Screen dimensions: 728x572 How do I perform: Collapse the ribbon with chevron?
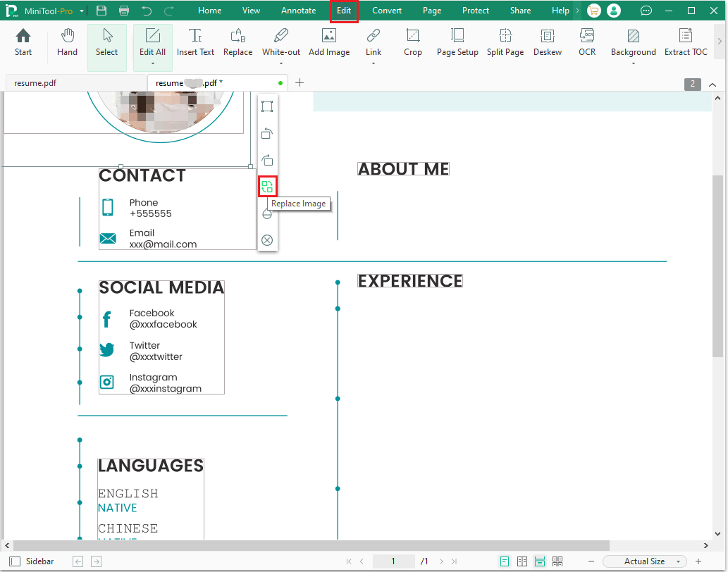click(712, 85)
